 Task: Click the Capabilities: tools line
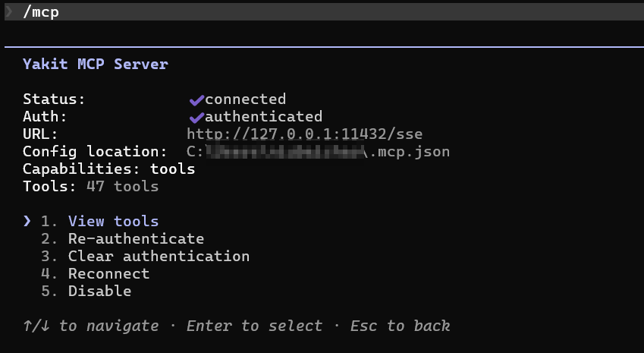point(108,169)
